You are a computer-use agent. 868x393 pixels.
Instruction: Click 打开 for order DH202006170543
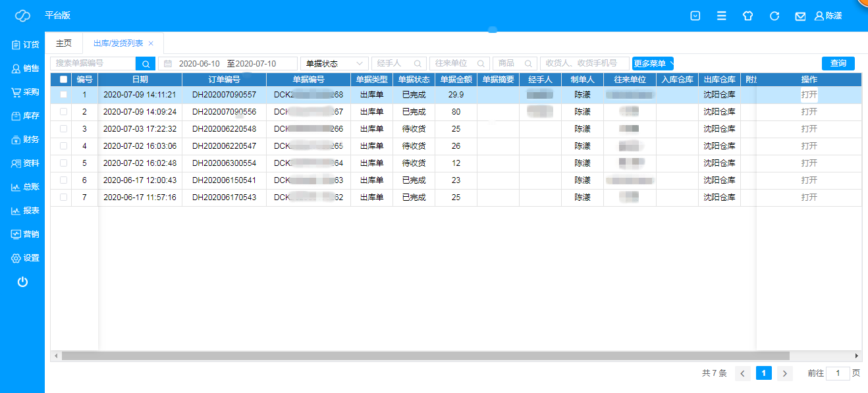pyautogui.click(x=809, y=197)
